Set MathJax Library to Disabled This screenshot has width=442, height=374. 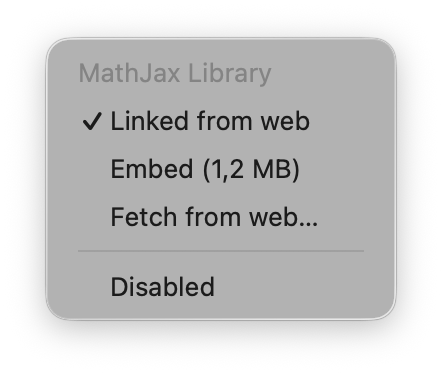(221, 287)
